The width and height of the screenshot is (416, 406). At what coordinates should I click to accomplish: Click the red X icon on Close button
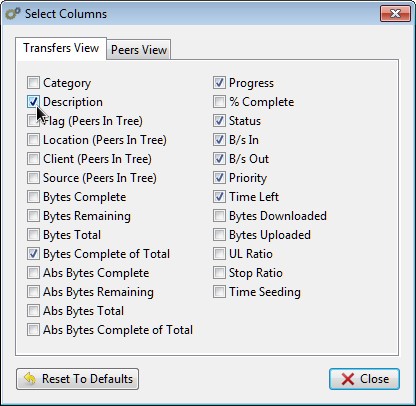pos(348,379)
